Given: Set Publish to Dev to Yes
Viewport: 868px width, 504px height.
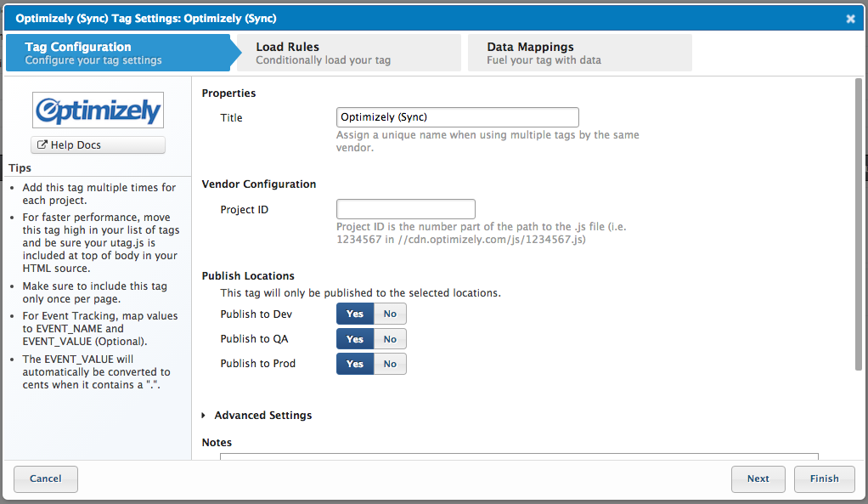Looking at the screenshot, I should [x=355, y=314].
